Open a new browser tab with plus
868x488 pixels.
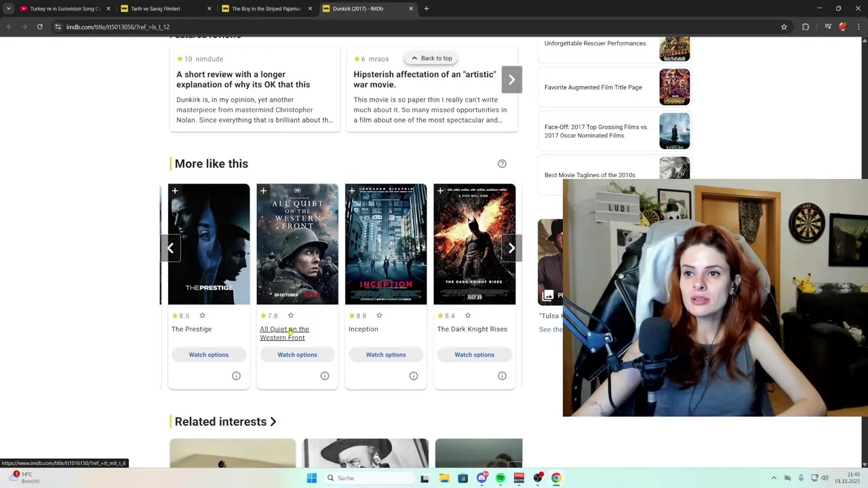tap(427, 9)
